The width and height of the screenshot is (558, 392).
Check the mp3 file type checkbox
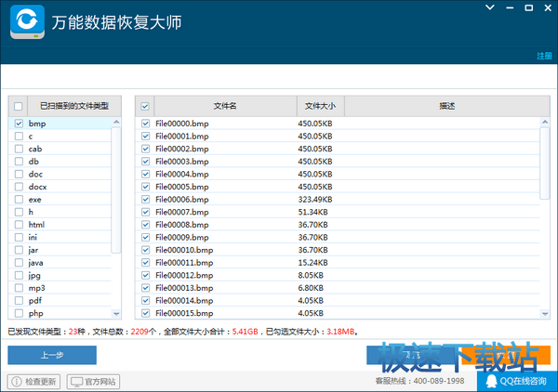[19, 288]
